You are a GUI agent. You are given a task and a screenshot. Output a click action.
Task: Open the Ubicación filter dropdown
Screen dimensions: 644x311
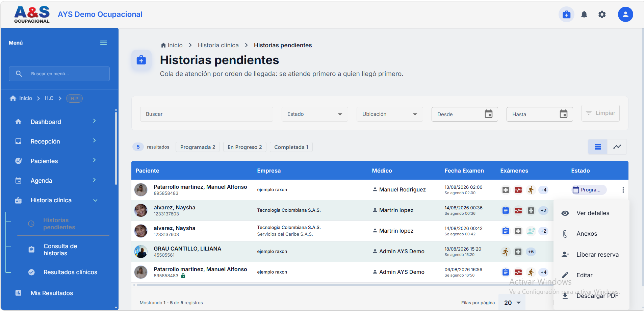click(390, 114)
